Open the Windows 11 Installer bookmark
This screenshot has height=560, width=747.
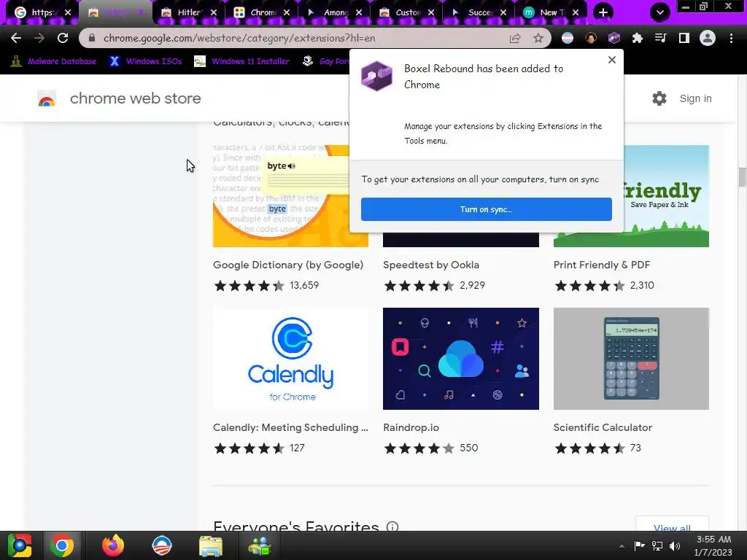click(x=242, y=61)
